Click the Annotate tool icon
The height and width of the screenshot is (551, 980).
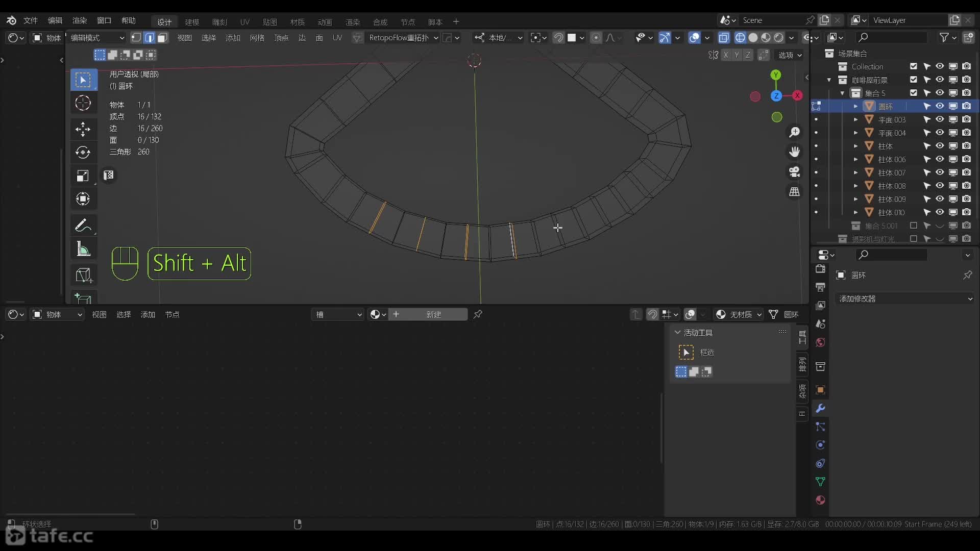tap(82, 226)
